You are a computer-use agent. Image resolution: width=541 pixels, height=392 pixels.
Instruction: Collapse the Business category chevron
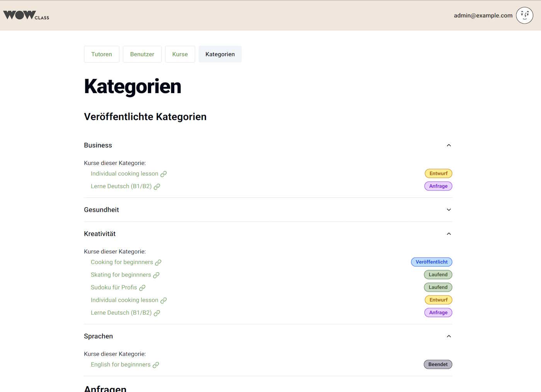tap(449, 145)
